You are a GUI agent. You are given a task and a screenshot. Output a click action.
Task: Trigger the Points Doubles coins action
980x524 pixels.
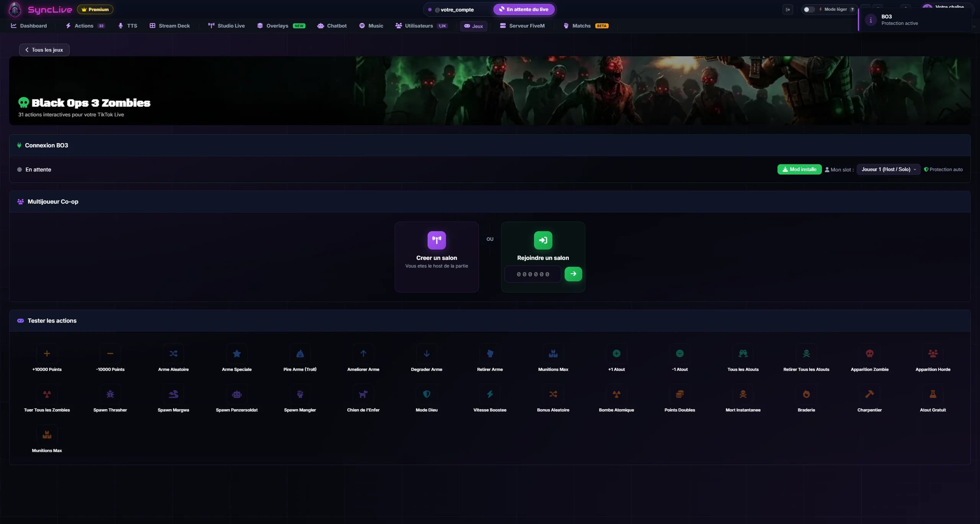pyautogui.click(x=680, y=394)
